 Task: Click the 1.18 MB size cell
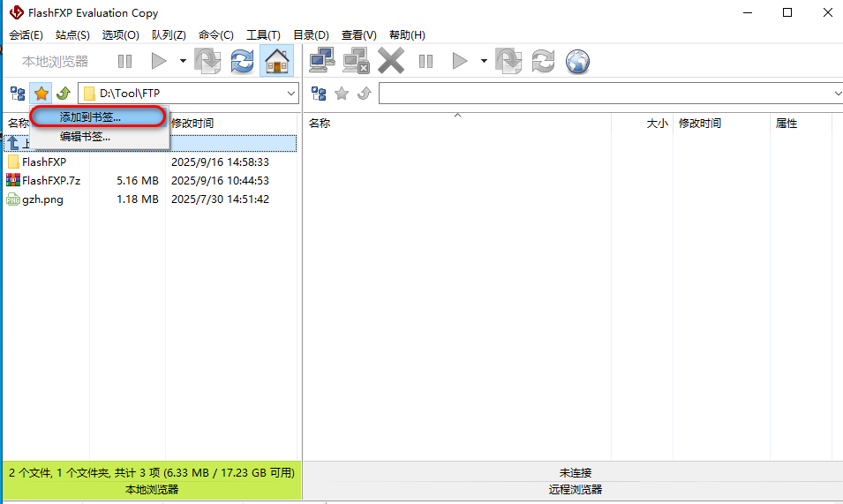click(x=138, y=199)
